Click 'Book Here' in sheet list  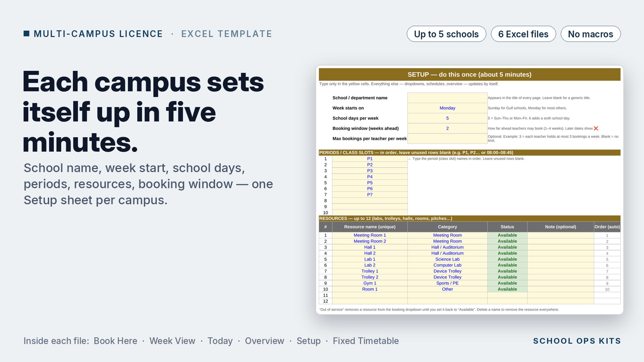click(115, 341)
